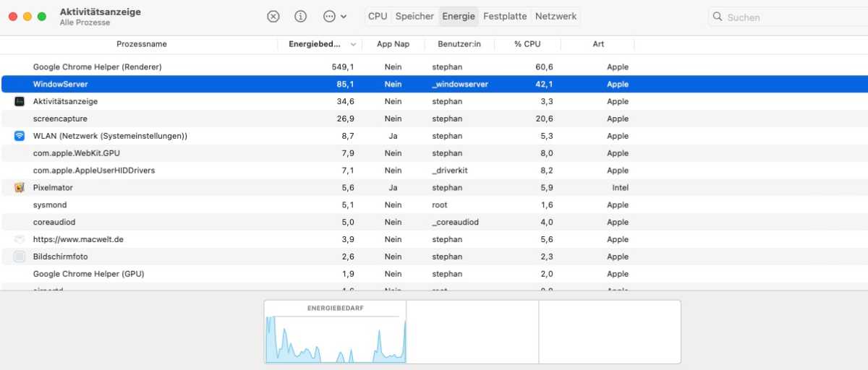Sort by the % CPU column header
This screenshot has height=370, width=868.
[x=527, y=44]
